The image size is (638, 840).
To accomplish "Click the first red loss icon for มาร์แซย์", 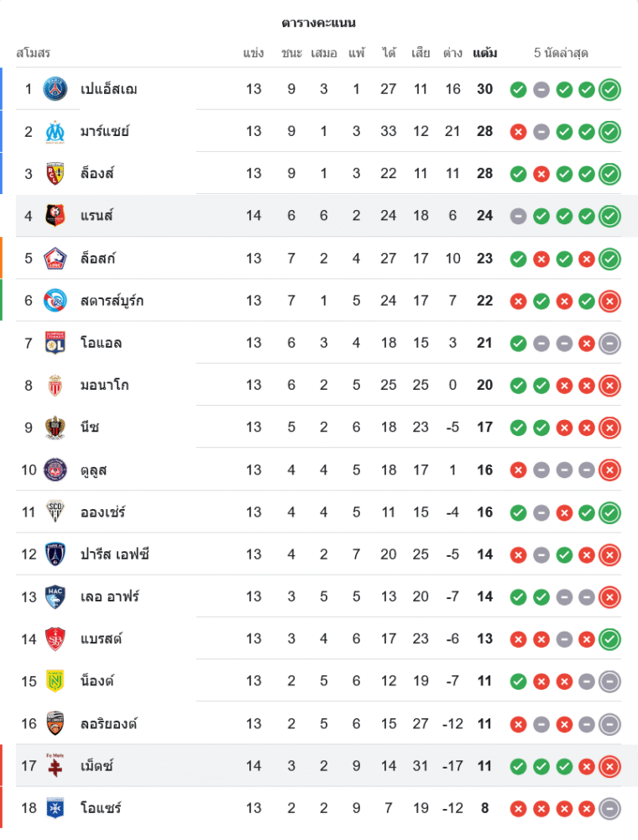I will (x=519, y=131).
